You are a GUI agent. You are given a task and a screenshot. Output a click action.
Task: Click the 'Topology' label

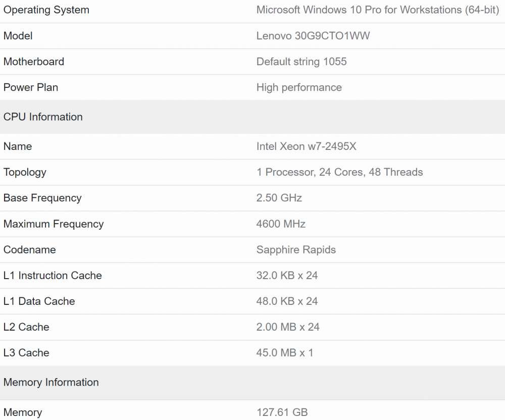tap(25, 173)
